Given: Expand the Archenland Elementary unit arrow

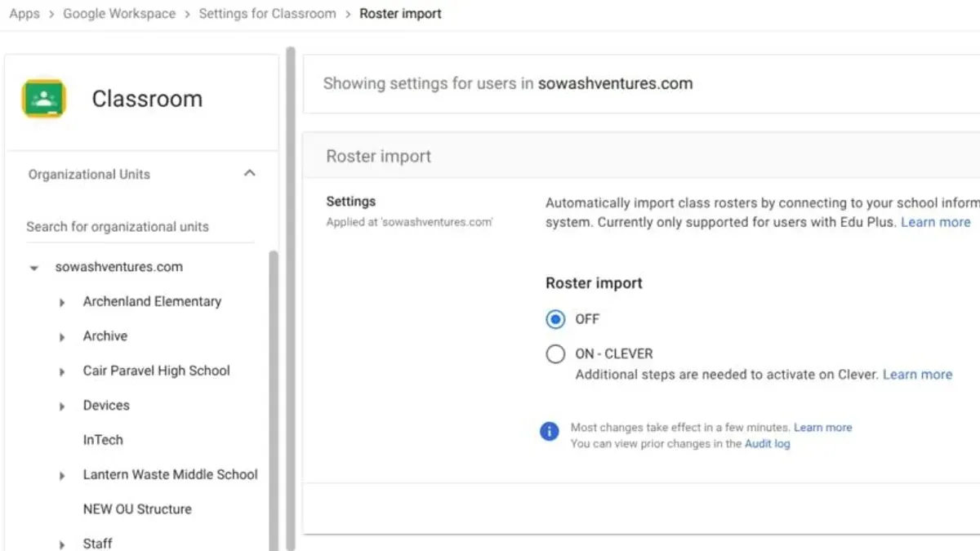Looking at the screenshot, I should point(62,302).
